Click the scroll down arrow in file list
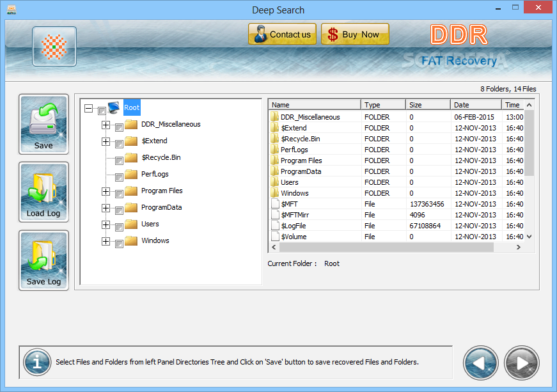Viewport: 557px width, 392px height. (x=529, y=237)
